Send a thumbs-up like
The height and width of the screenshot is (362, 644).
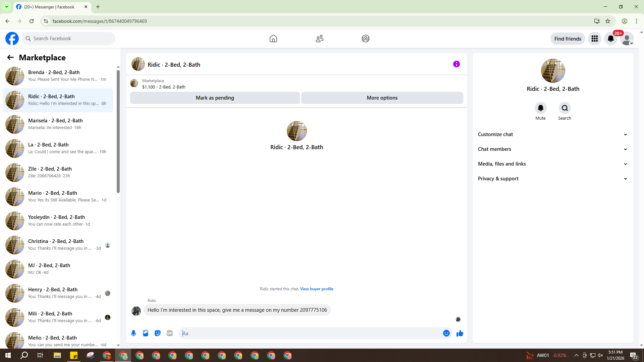pos(460,333)
